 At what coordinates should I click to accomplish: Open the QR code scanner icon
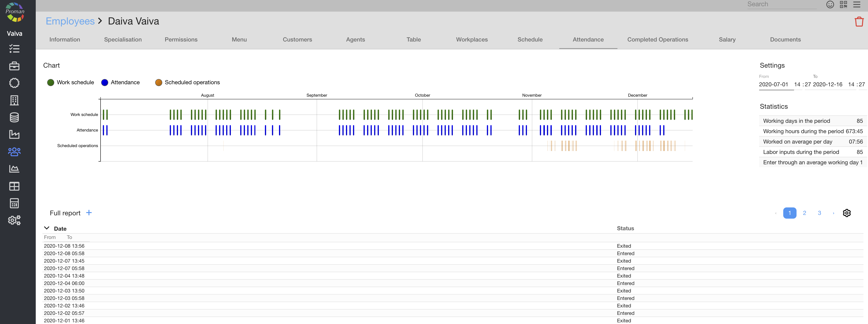(x=843, y=4)
